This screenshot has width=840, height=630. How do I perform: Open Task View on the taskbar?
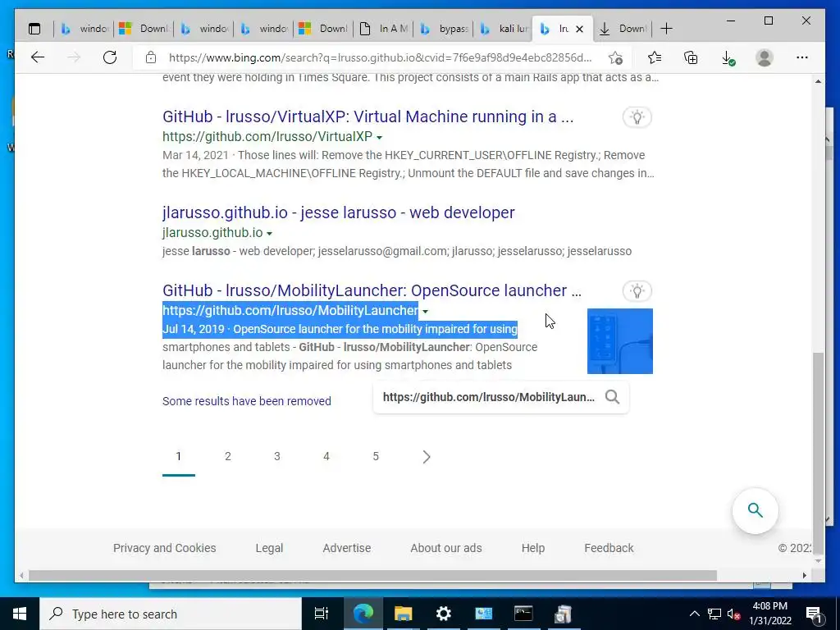(321, 614)
